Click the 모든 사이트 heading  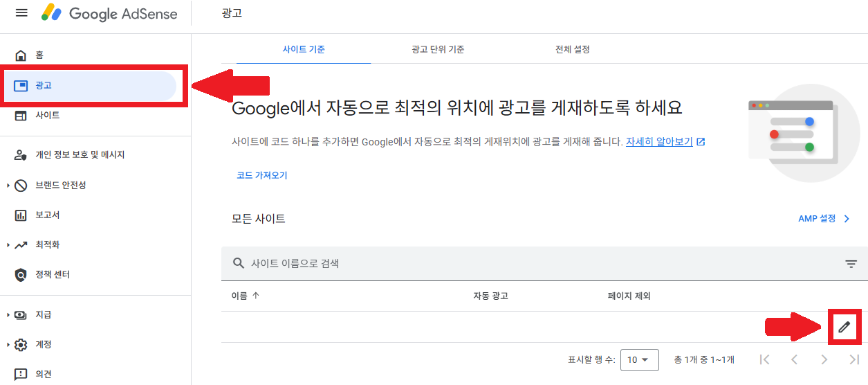(259, 219)
